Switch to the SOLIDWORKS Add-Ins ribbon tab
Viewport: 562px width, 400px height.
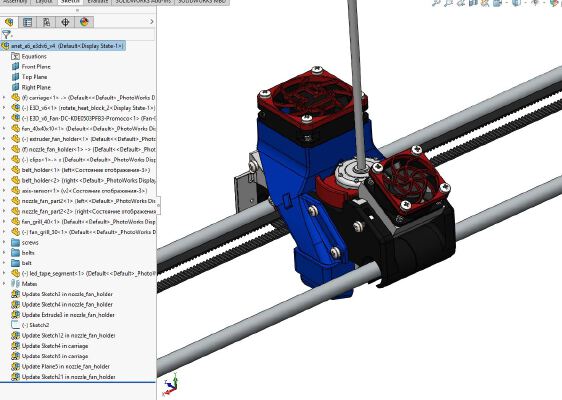(143, 2)
